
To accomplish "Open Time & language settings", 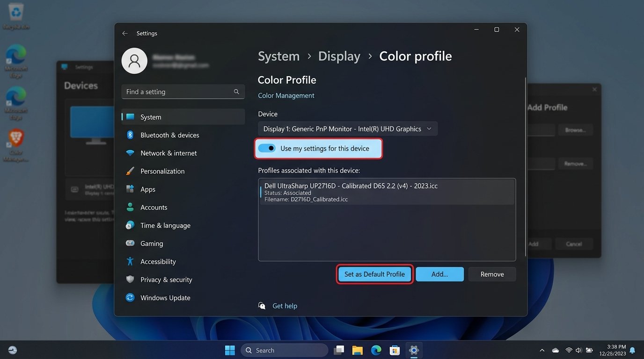I will point(183,225).
